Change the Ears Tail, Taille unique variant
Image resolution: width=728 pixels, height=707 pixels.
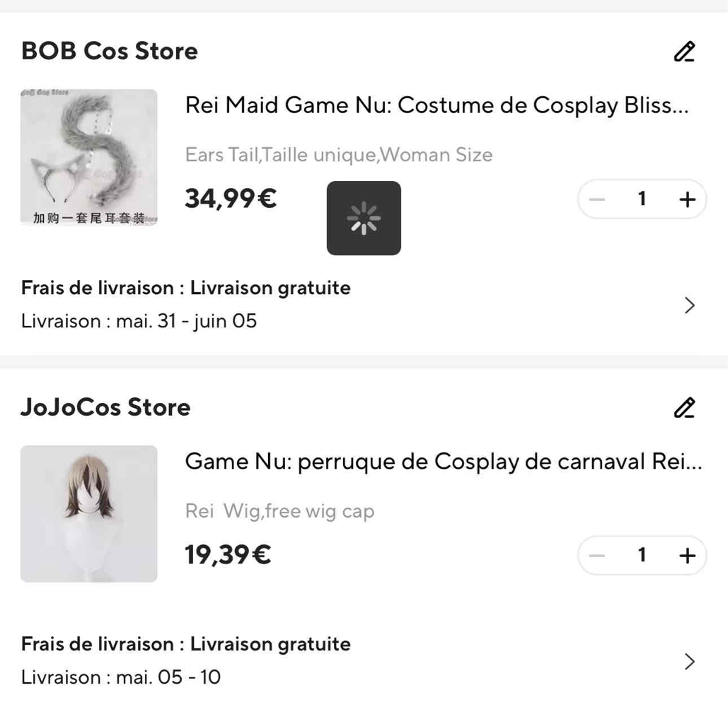339,155
